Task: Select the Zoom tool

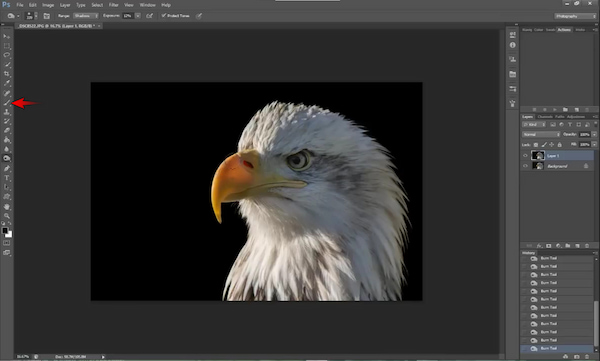Action: (7, 216)
